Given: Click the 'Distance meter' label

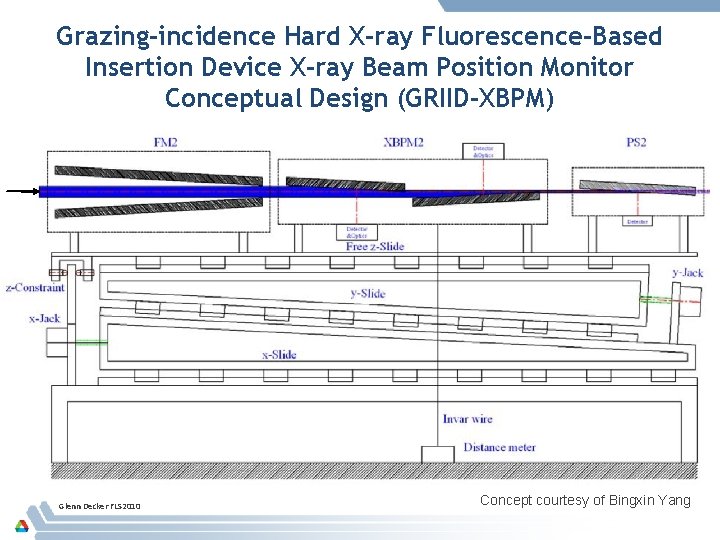Looking at the screenshot, I should click(500, 447).
